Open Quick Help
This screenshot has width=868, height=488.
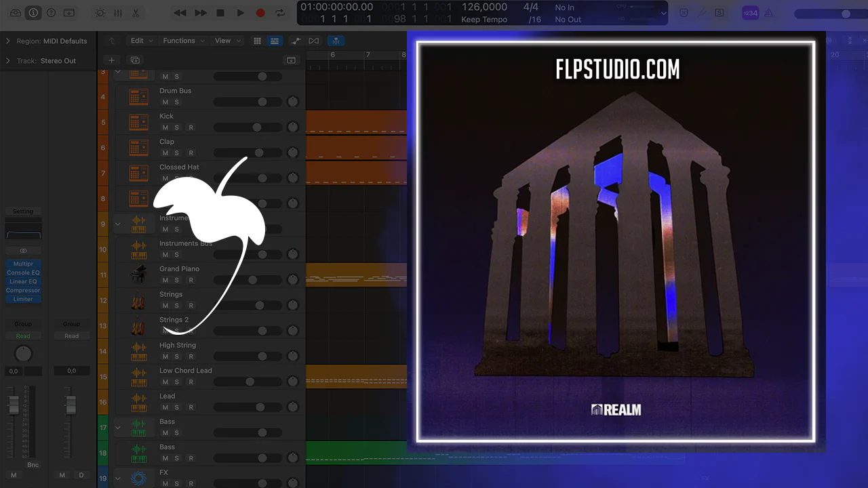click(51, 13)
